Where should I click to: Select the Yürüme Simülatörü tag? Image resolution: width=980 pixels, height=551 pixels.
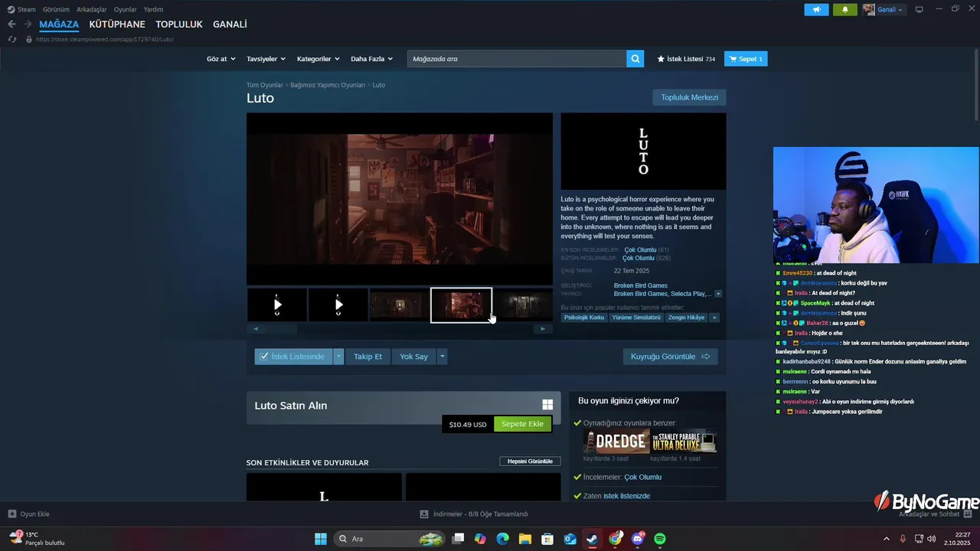pyautogui.click(x=636, y=318)
